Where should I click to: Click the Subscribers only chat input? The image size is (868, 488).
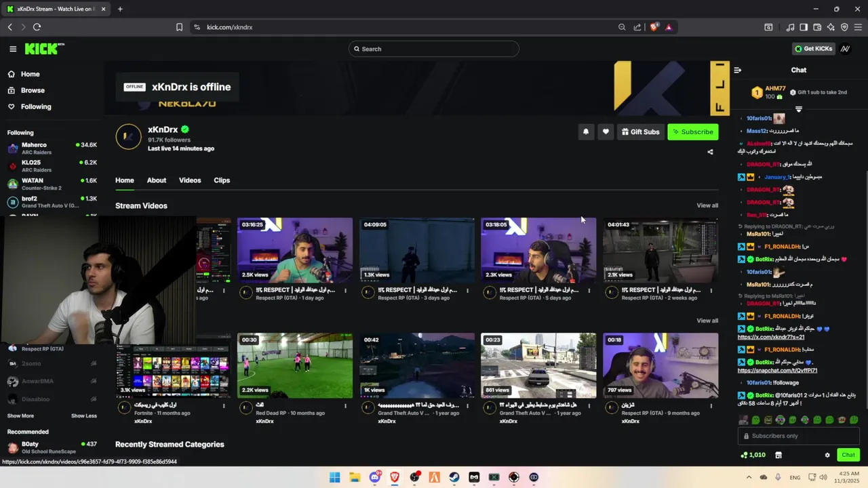pyautogui.click(x=800, y=436)
